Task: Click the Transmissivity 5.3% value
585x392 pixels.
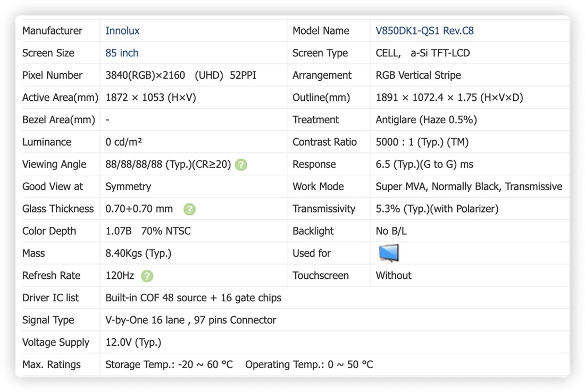Action: 437,209
